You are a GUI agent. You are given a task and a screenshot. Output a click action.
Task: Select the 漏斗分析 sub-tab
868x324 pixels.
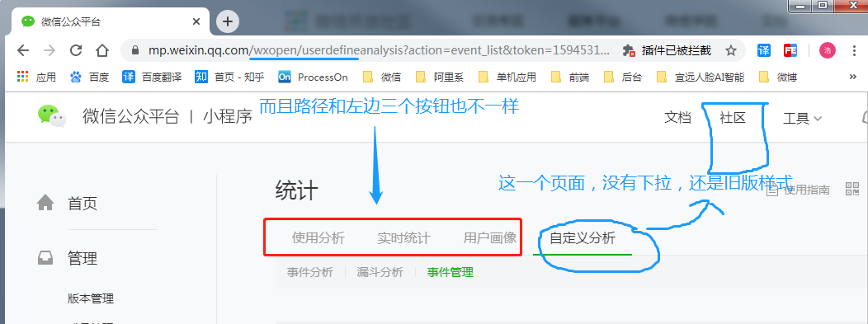pos(380,272)
